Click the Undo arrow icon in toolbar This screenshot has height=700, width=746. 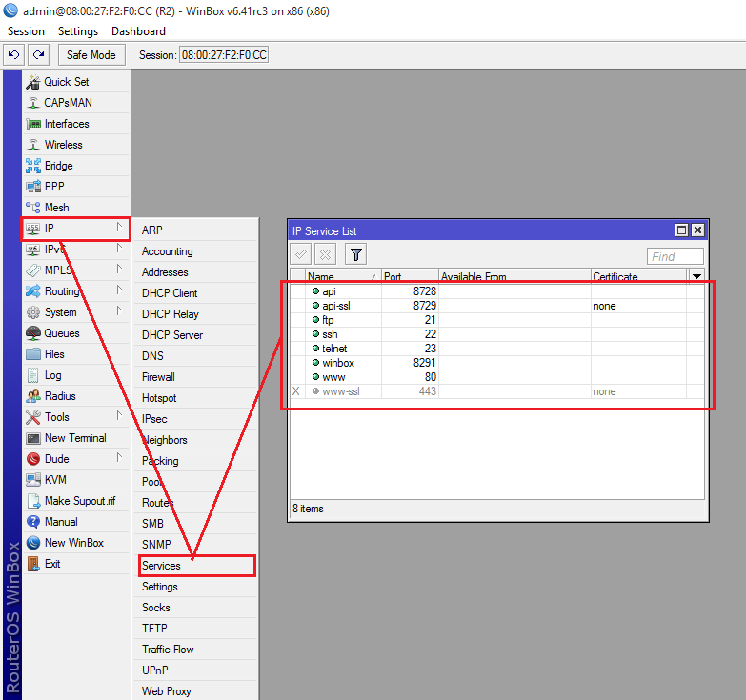pyautogui.click(x=13, y=54)
